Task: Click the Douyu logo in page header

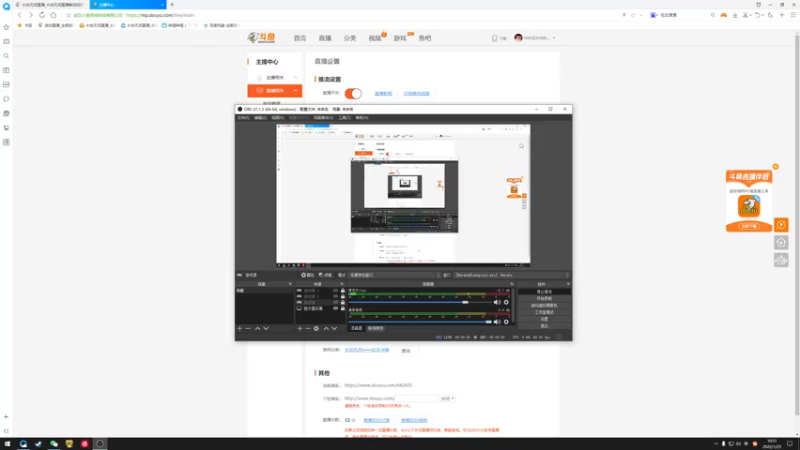Action: point(261,38)
